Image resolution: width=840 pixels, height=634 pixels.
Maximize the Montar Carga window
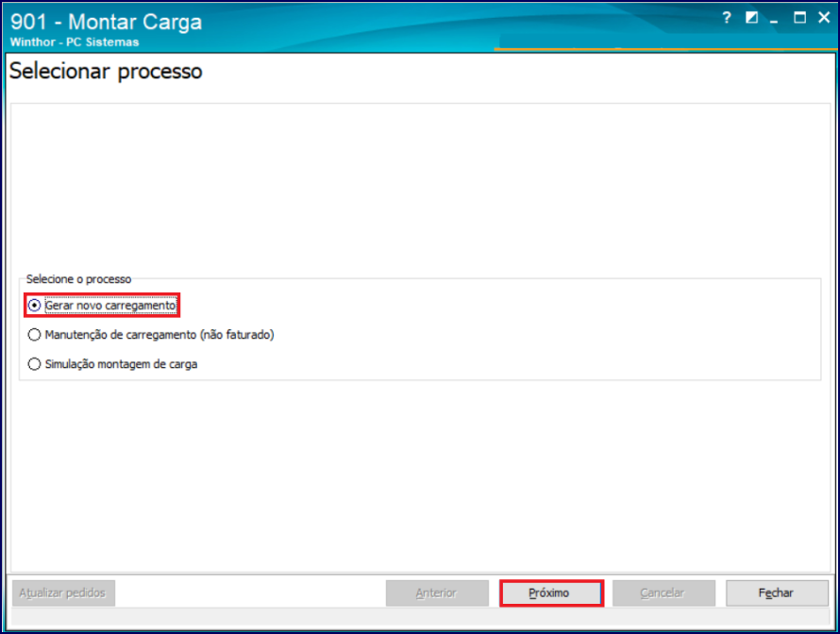click(x=799, y=18)
